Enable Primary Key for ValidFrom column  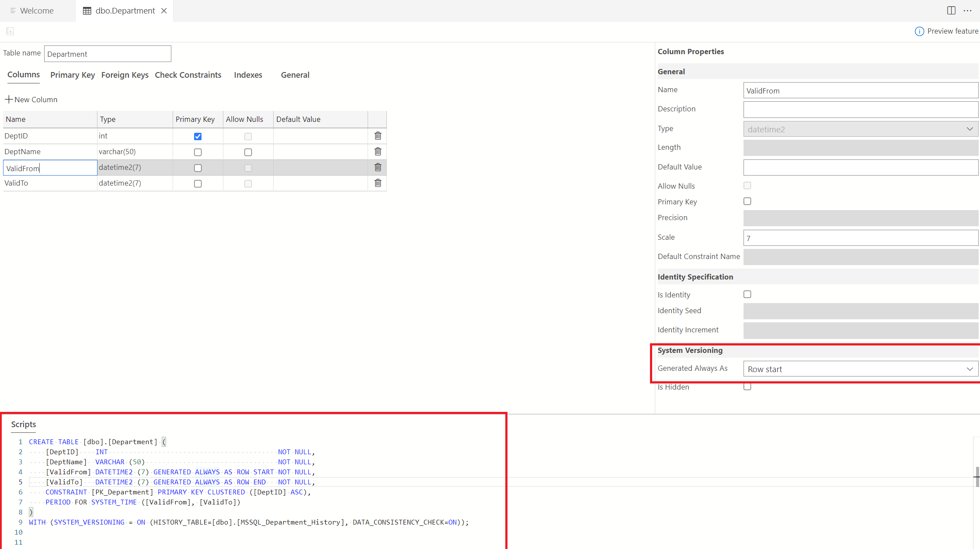click(x=197, y=168)
